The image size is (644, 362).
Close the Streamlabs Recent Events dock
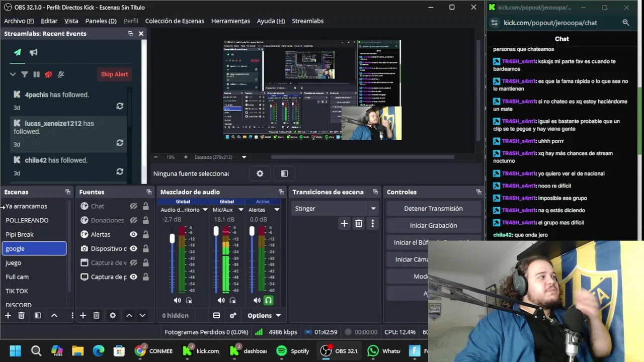tap(141, 34)
